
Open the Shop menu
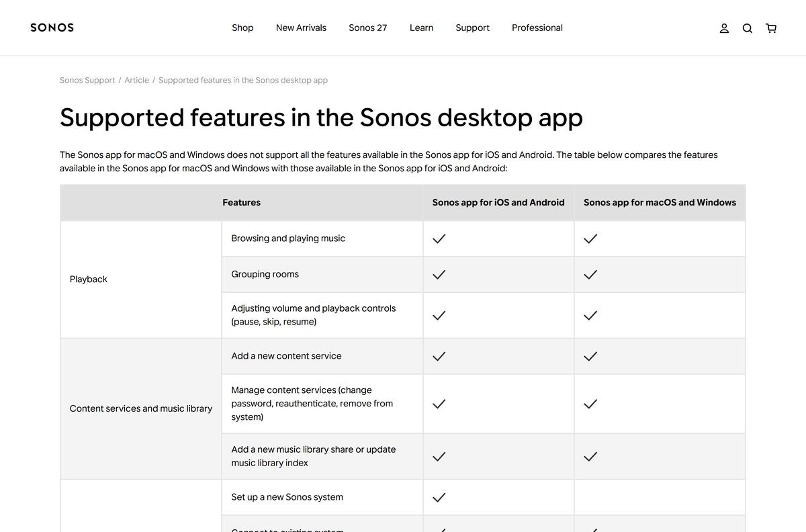click(242, 28)
